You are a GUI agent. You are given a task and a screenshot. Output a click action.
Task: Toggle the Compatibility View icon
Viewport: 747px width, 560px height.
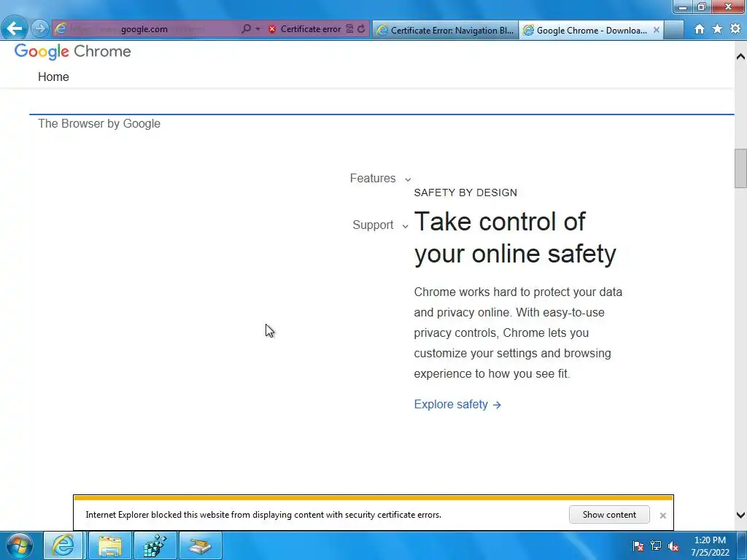click(x=349, y=29)
